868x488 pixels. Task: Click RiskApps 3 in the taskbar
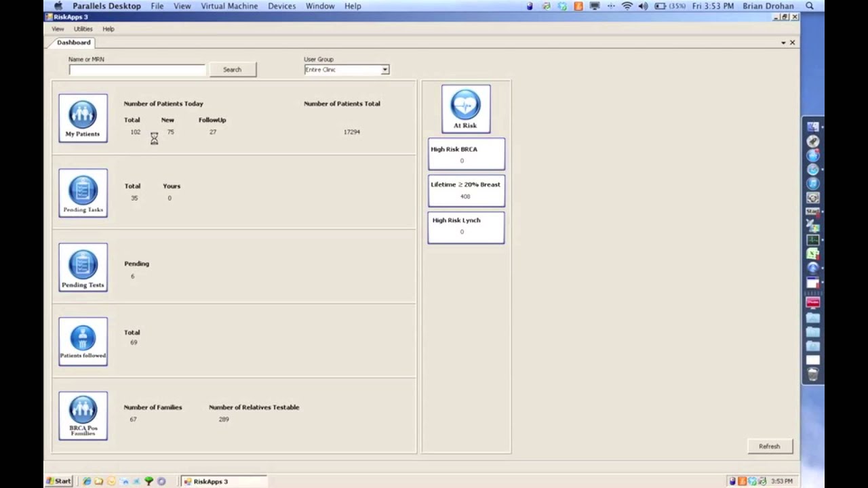tap(224, 481)
